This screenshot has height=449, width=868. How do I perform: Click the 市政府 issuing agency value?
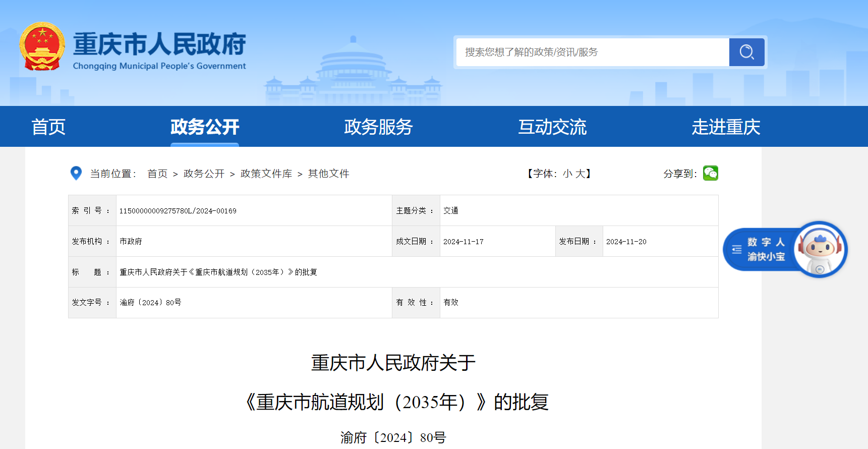click(x=131, y=242)
